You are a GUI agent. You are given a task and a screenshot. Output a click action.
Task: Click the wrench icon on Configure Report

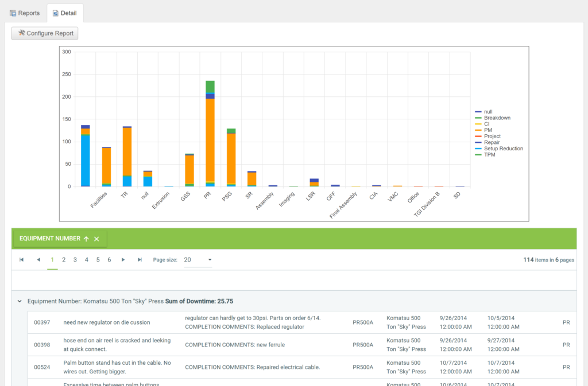21,33
